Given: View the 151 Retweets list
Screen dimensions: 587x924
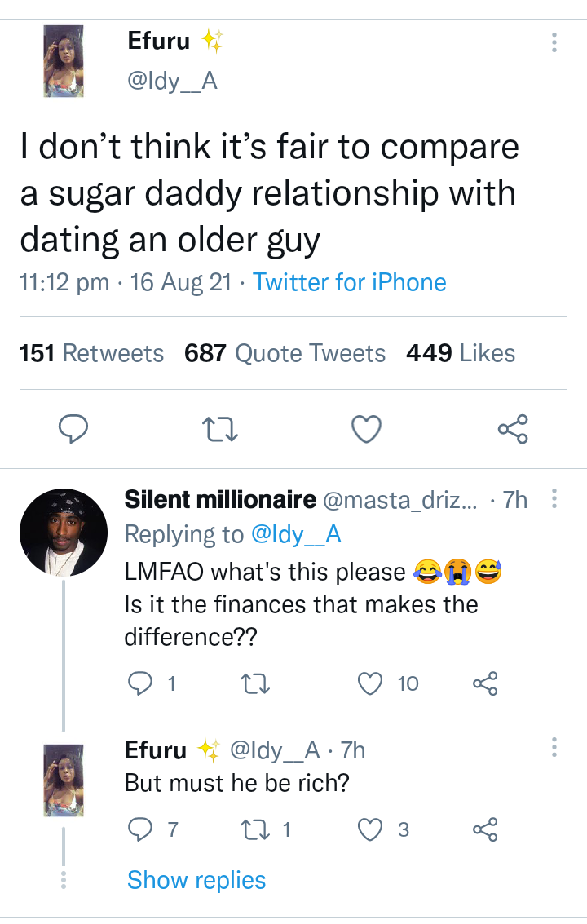Looking at the screenshot, I should (91, 353).
